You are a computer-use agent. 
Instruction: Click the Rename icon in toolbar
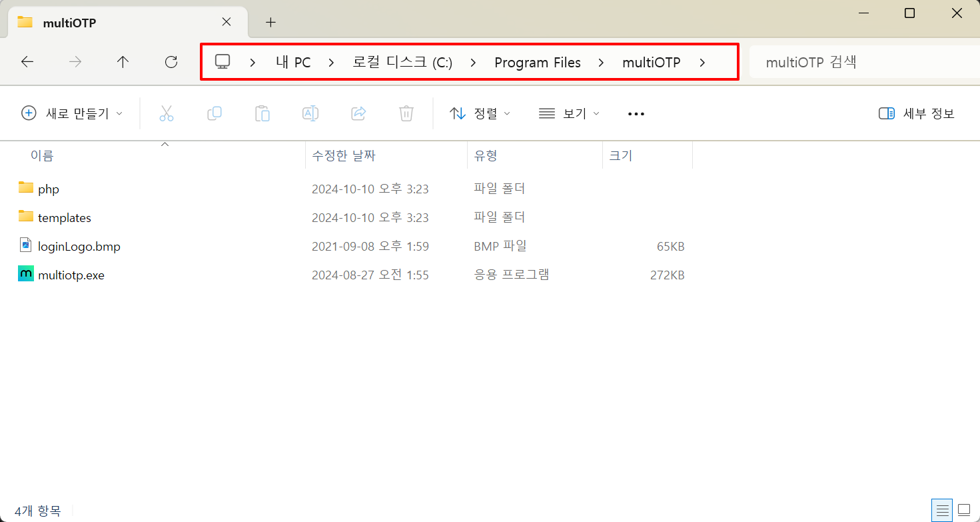[310, 113]
